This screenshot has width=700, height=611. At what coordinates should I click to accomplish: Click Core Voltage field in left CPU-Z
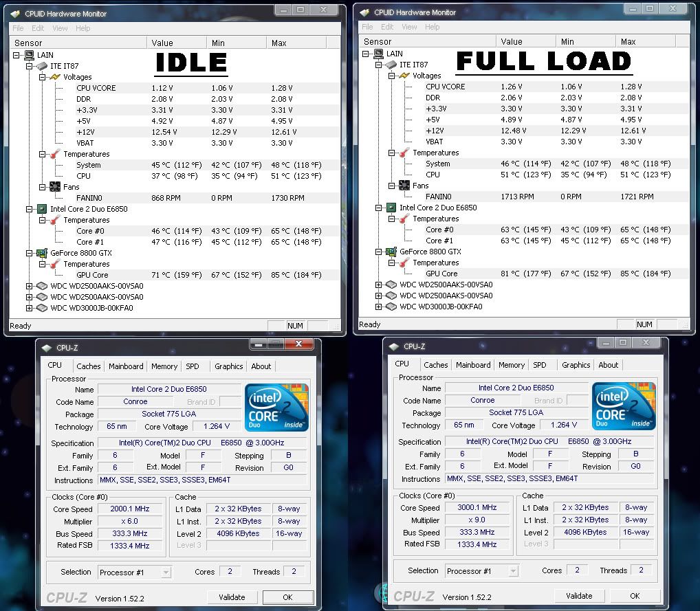(217, 426)
